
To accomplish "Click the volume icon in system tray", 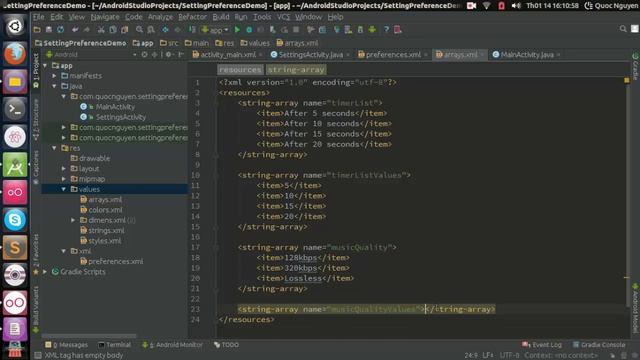I will point(516,6).
